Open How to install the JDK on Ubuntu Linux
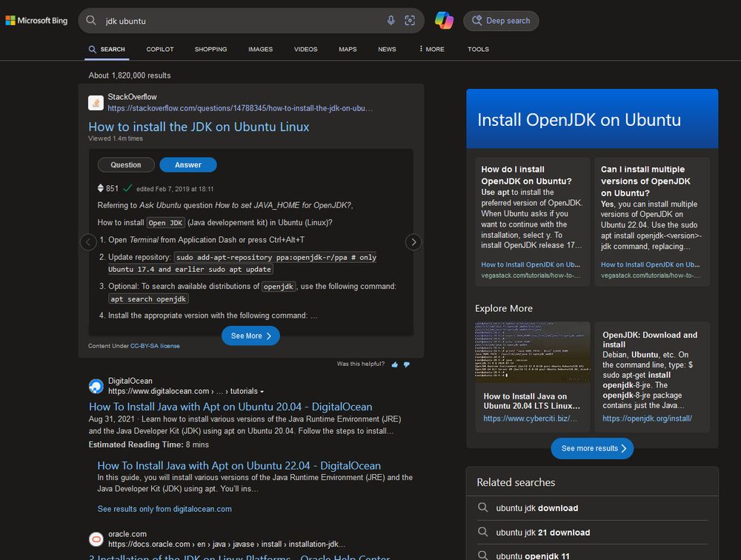 point(199,127)
